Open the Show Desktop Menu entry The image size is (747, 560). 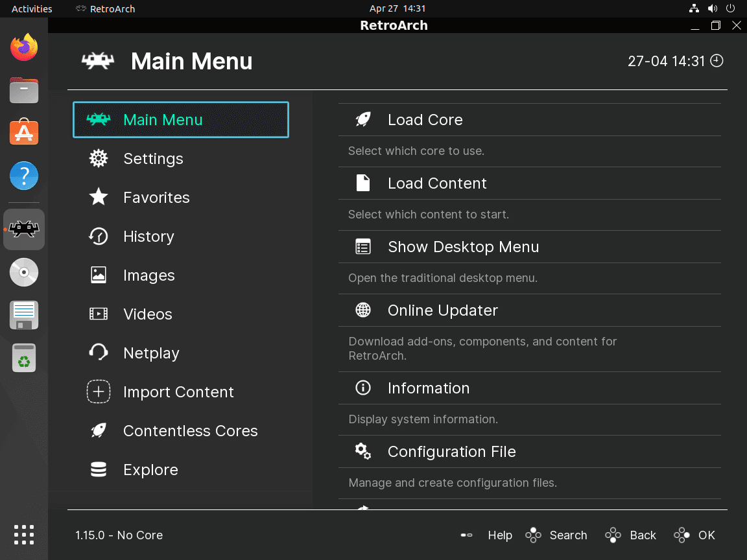click(463, 246)
